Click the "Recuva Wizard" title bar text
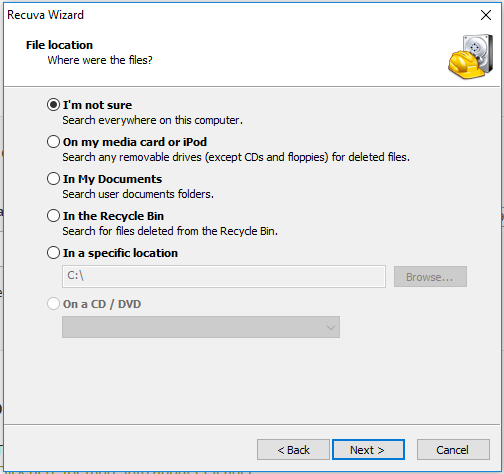The width and height of the screenshot is (504, 474). pyautogui.click(x=45, y=15)
